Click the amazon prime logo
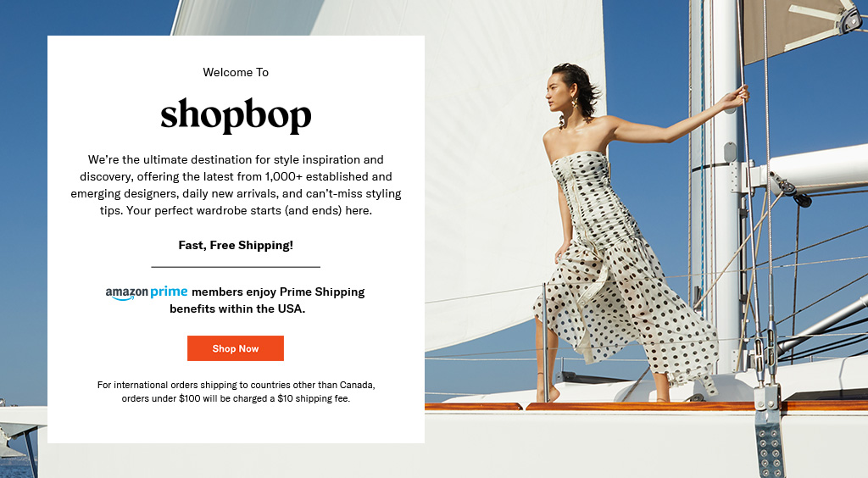The height and width of the screenshot is (478, 868). click(x=147, y=292)
